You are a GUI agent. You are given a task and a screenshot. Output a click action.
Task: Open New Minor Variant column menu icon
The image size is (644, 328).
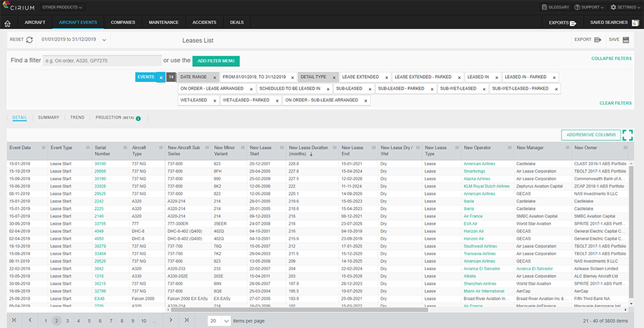(x=242, y=148)
